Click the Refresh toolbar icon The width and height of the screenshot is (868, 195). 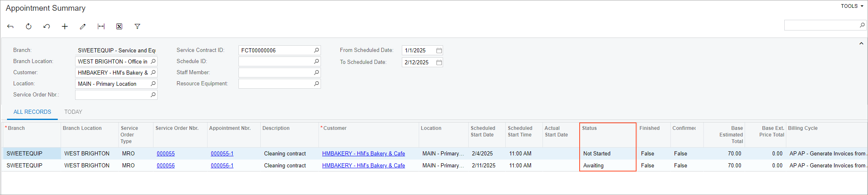[28, 26]
